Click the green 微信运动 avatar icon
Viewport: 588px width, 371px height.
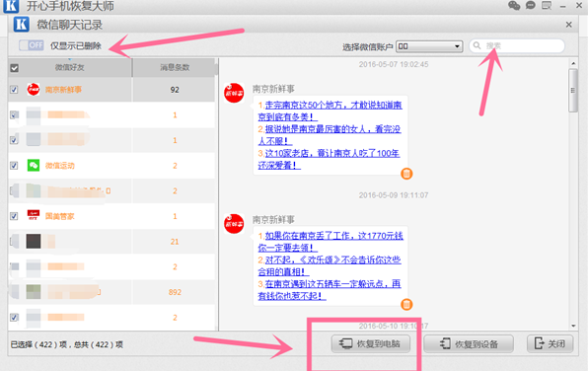34,165
